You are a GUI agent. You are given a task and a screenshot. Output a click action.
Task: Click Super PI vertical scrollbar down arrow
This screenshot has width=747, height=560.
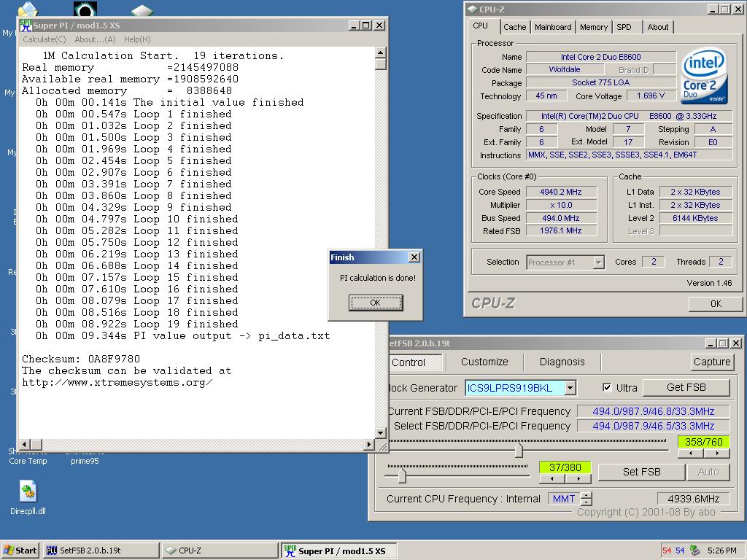380,433
